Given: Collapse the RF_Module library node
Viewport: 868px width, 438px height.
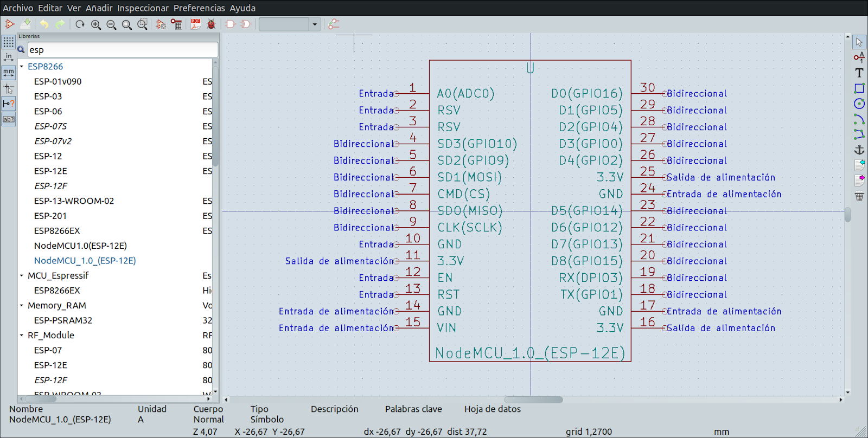Looking at the screenshot, I should coord(22,336).
